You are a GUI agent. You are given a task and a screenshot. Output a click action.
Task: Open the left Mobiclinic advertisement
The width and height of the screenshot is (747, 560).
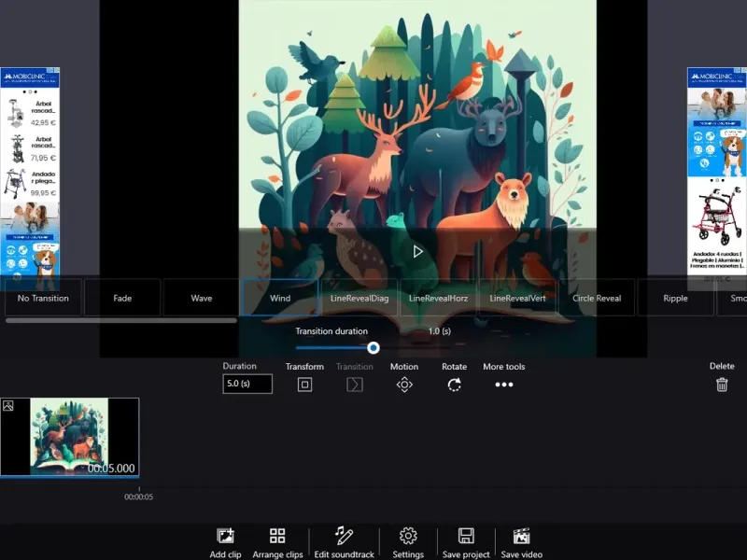tap(30, 178)
